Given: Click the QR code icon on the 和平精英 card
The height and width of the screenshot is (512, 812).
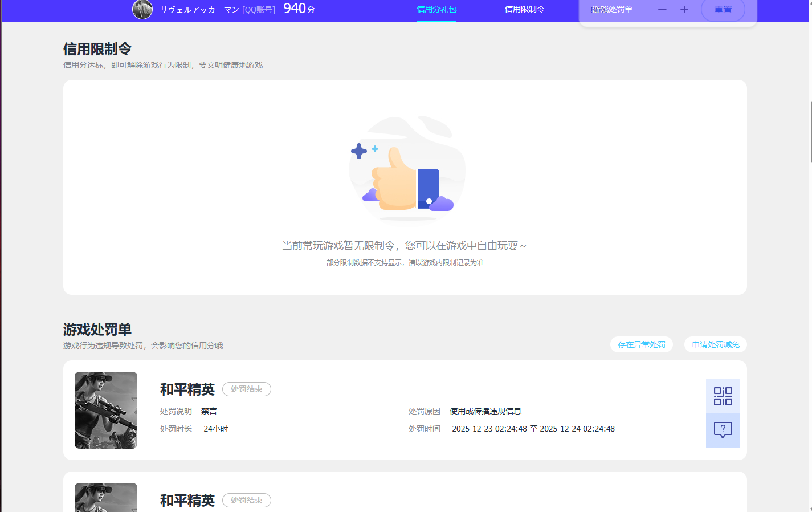Looking at the screenshot, I should click(x=723, y=396).
